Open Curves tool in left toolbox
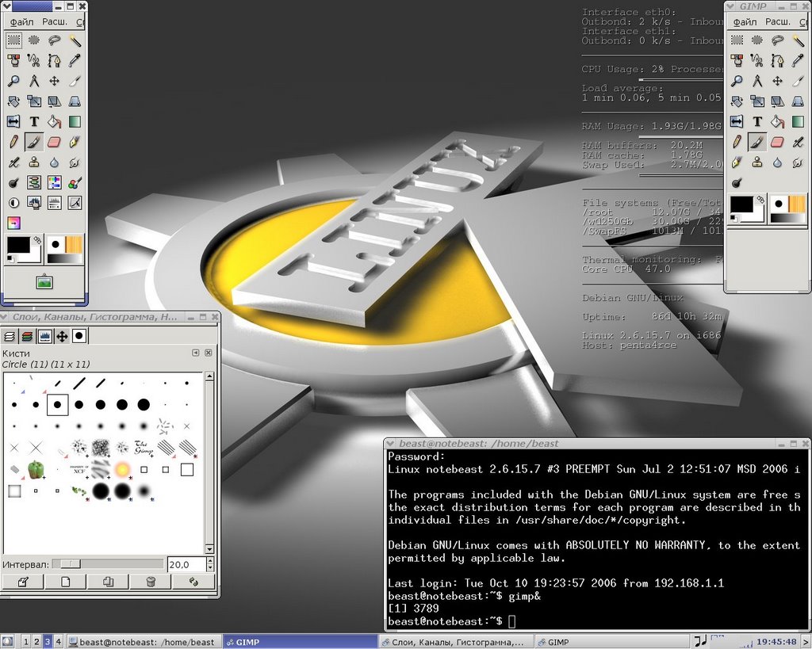 click(x=75, y=203)
